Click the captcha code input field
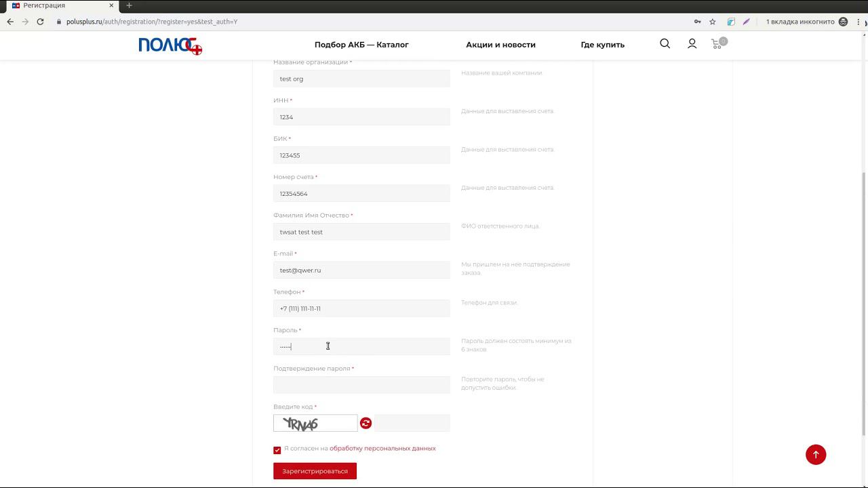Screen dimensions: 868x488 (x=412, y=423)
